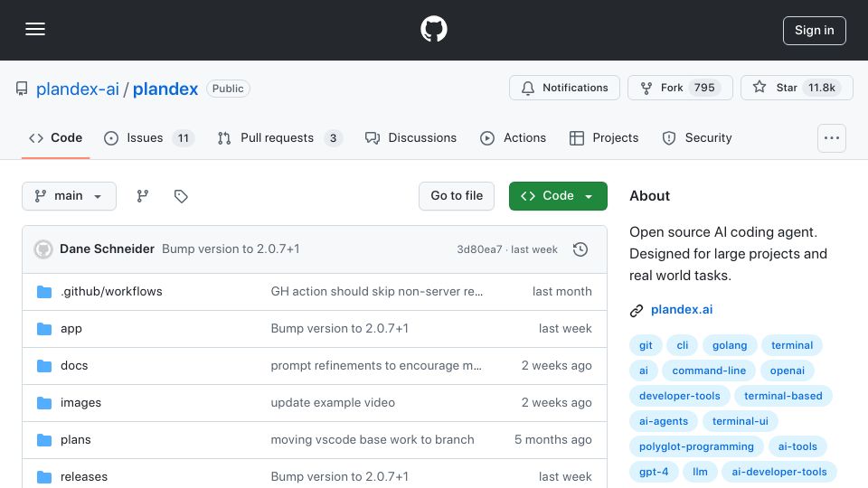
Task: Go to the Discussions tab
Action: [x=410, y=137]
